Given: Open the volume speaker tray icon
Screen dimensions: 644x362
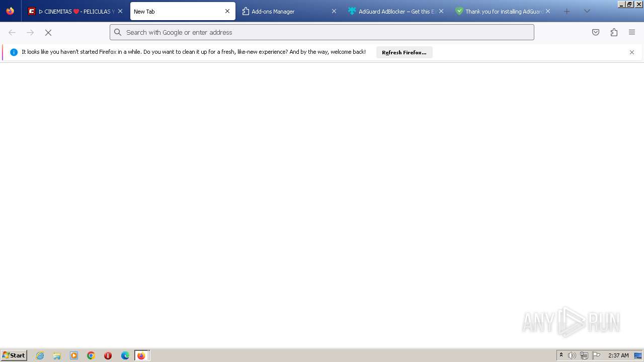Looking at the screenshot, I should tap(572, 355).
